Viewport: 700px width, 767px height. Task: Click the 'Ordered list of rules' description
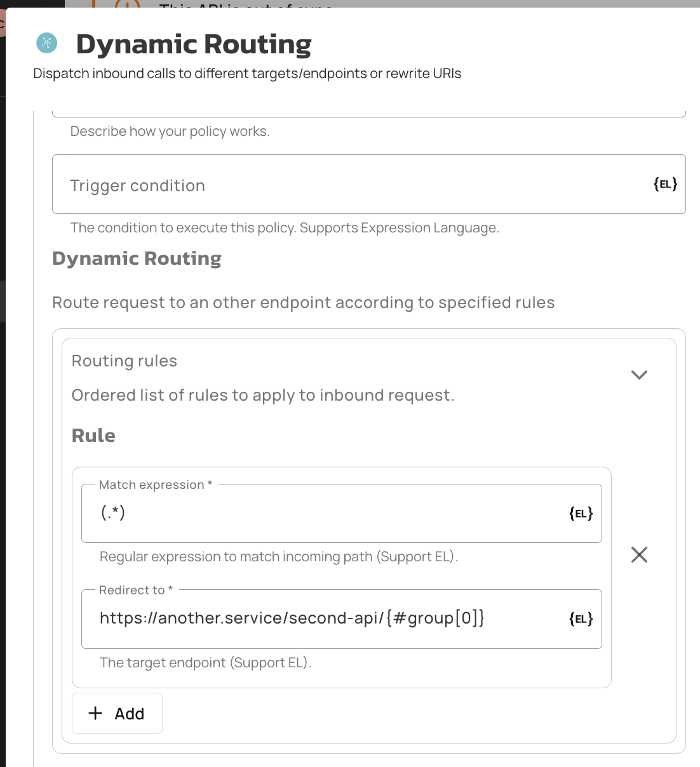click(263, 396)
